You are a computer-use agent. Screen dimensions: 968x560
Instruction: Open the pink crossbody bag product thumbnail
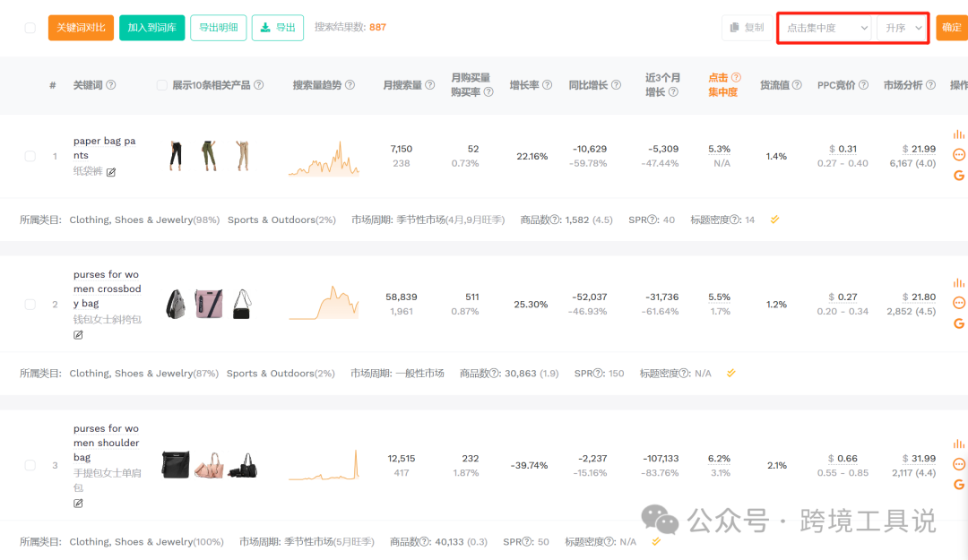[209, 304]
